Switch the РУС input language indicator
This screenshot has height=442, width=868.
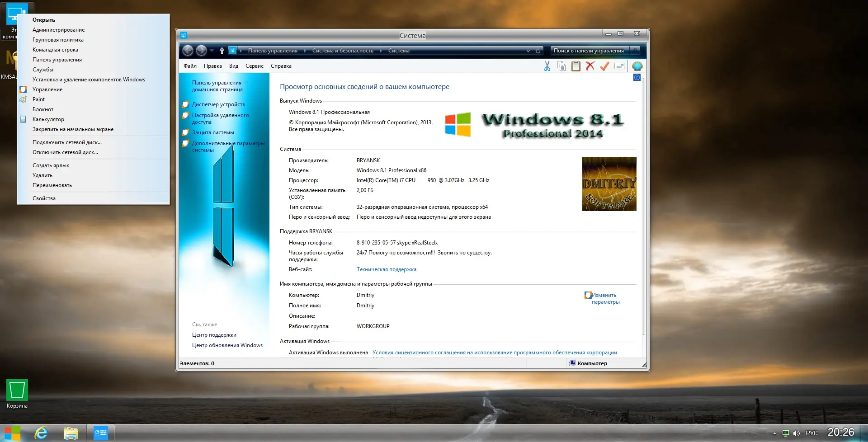pyautogui.click(x=812, y=433)
